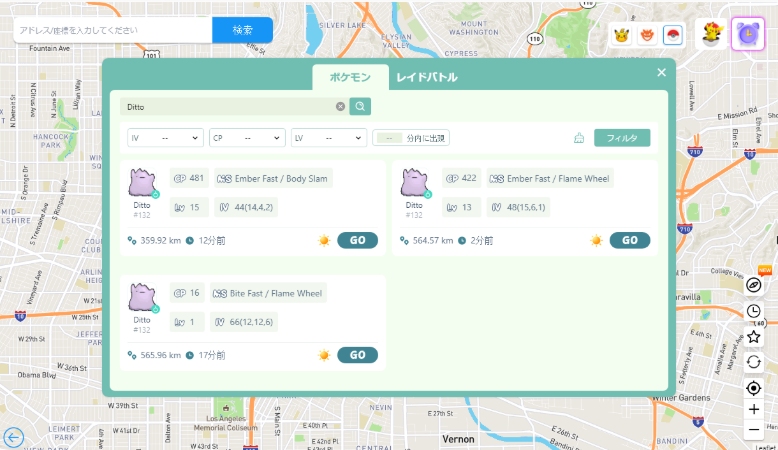Click moves text Ember Fast / Body Slam
This screenshot has width=778, height=450.
[x=281, y=179]
